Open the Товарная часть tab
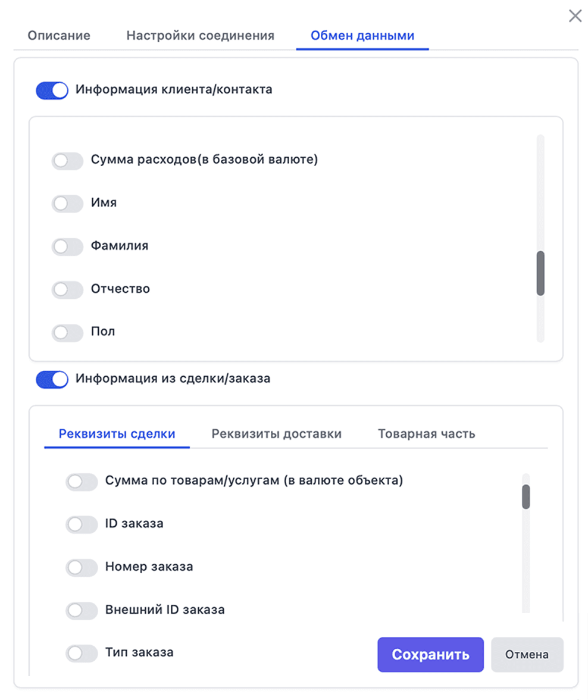Screen dimensions: 588x700 (426, 434)
